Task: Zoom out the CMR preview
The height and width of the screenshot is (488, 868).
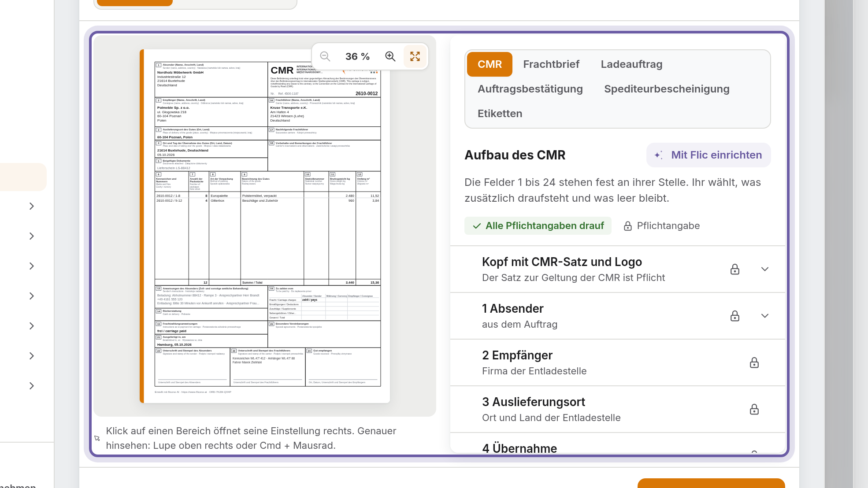Action: (325, 56)
